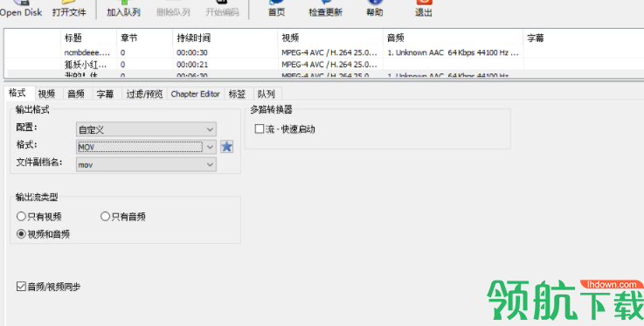Viewport: 644px width, 326px height.
Task: Click the 章节 column header
Action: click(144, 38)
